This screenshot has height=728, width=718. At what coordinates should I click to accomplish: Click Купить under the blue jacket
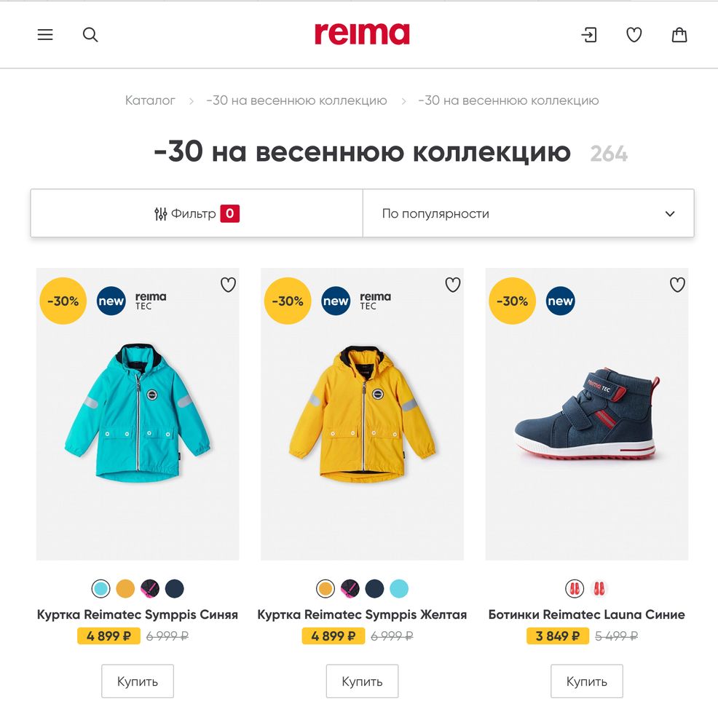(138, 681)
